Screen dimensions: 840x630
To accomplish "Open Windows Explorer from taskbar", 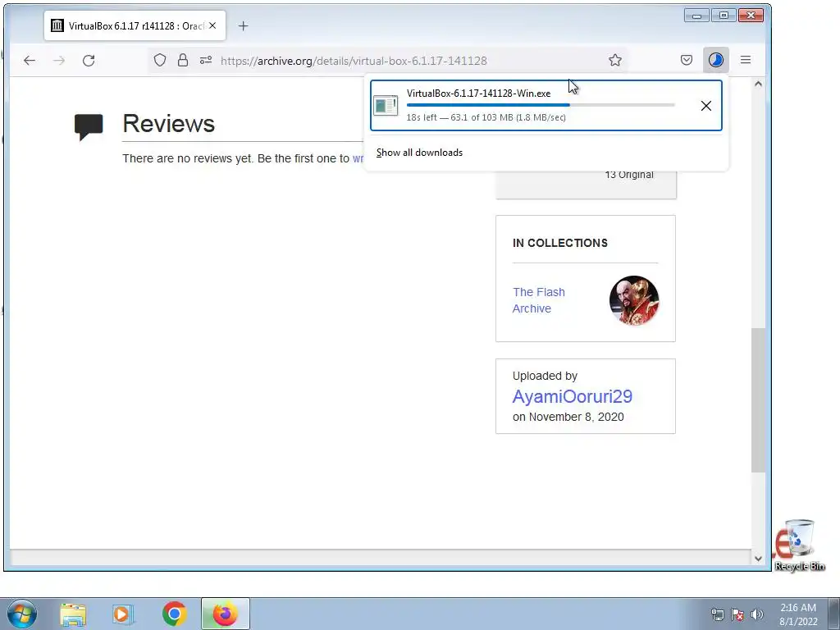I will pyautogui.click(x=73, y=614).
